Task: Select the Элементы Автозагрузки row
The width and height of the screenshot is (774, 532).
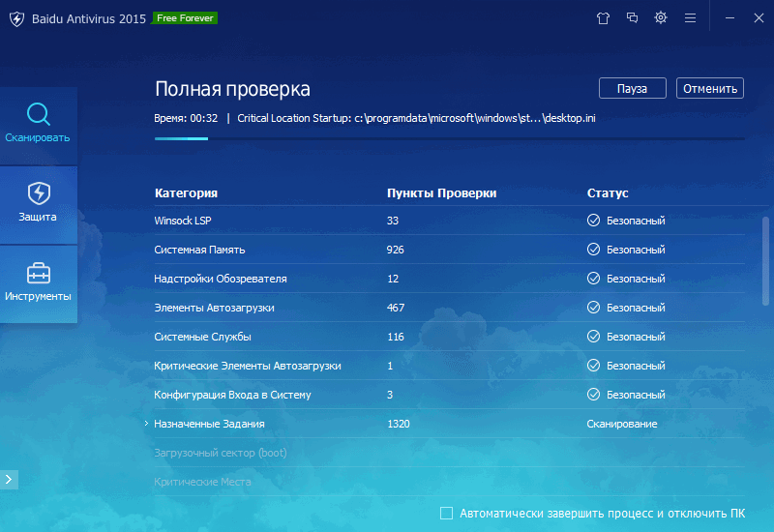Action: coord(450,308)
